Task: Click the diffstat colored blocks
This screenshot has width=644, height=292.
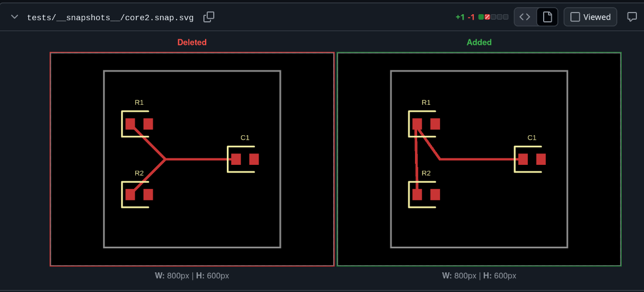Action: [x=493, y=17]
